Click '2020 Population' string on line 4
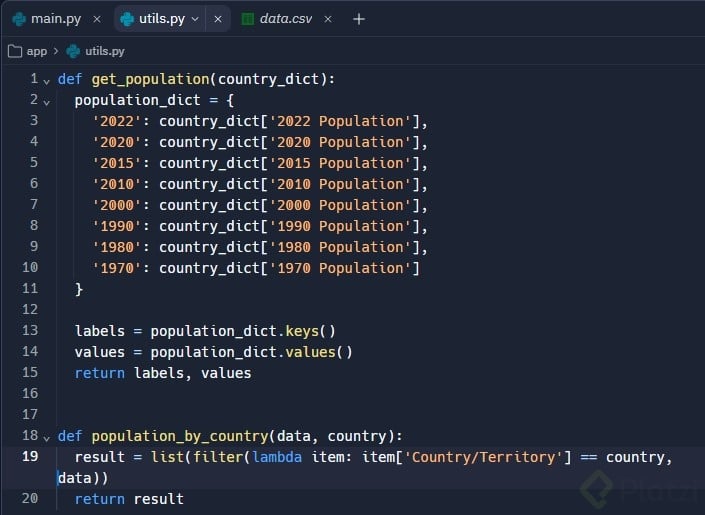The height and width of the screenshot is (515, 705). coord(340,142)
